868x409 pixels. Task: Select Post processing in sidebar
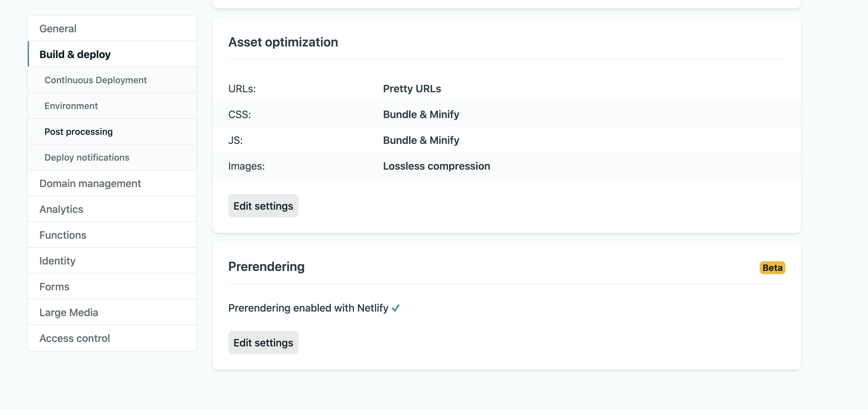pos(78,132)
